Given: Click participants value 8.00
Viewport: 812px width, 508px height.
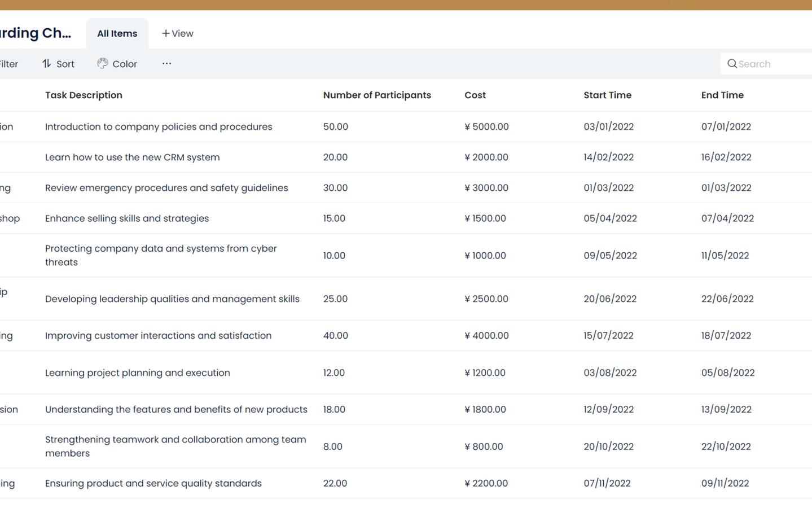Looking at the screenshot, I should (333, 446).
